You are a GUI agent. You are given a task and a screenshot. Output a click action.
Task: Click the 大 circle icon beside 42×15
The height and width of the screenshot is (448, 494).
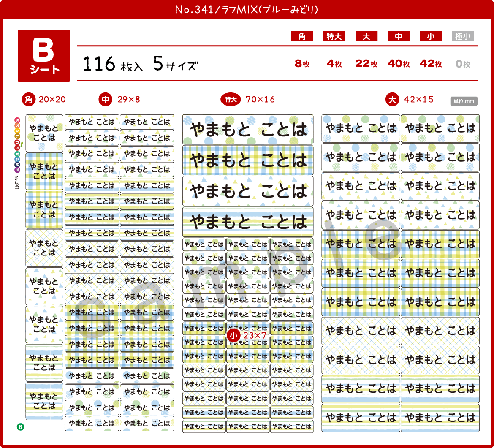[392, 100]
